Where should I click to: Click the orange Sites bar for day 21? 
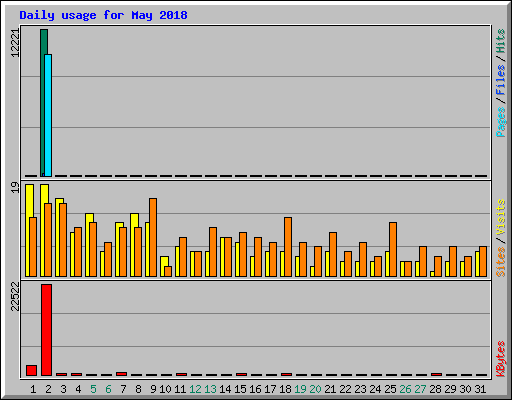[x=333, y=254]
